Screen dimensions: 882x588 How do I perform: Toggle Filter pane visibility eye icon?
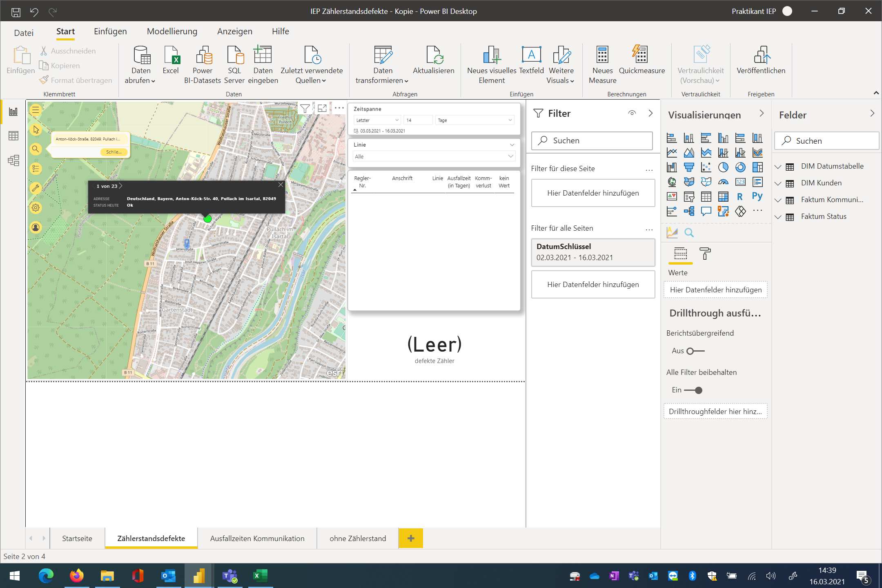click(x=632, y=113)
